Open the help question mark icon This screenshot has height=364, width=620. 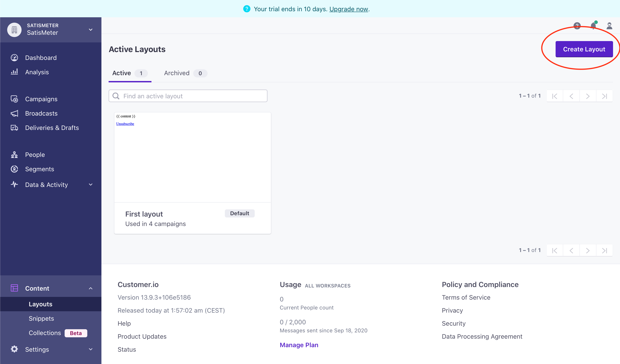coord(577,26)
